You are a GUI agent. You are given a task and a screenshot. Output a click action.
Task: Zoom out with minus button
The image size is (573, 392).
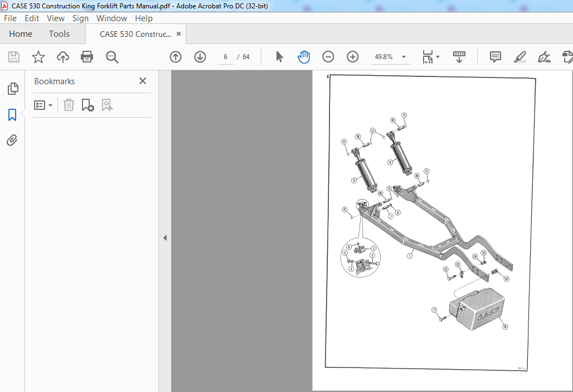click(328, 57)
